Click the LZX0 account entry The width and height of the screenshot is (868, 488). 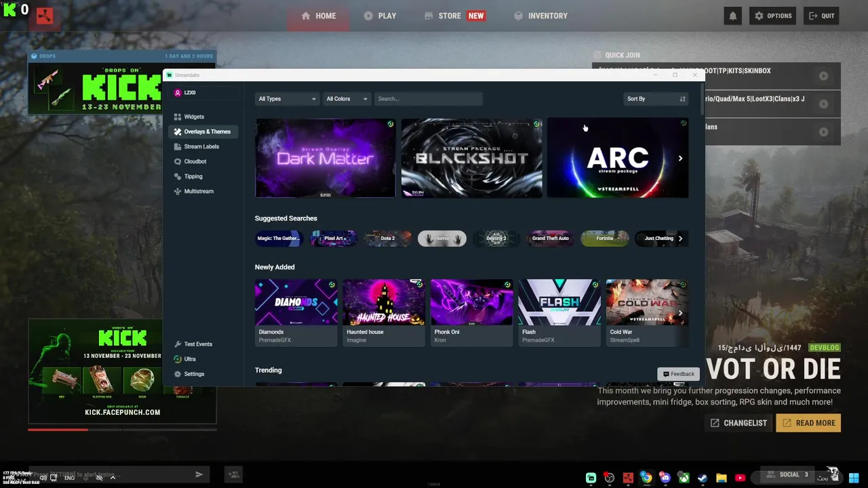coord(203,93)
